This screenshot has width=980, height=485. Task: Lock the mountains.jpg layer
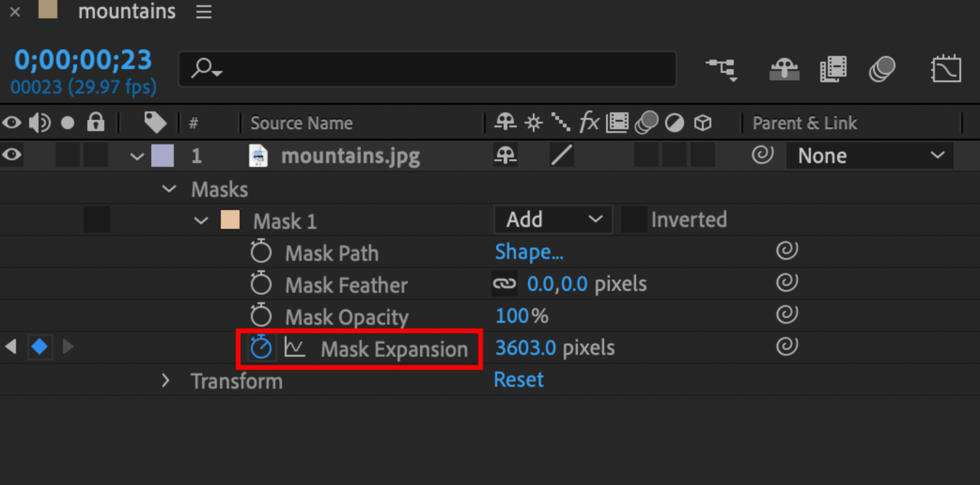coord(96,156)
